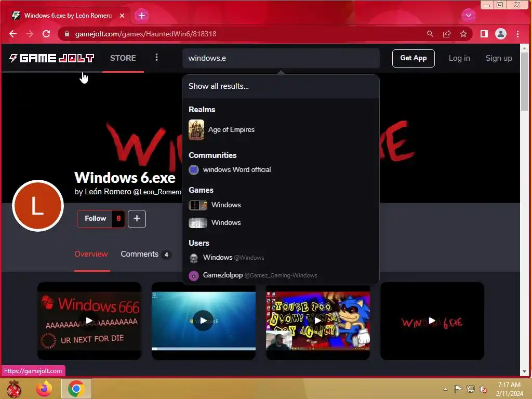
Task: Switch to the Comments tab
Action: coord(146,254)
